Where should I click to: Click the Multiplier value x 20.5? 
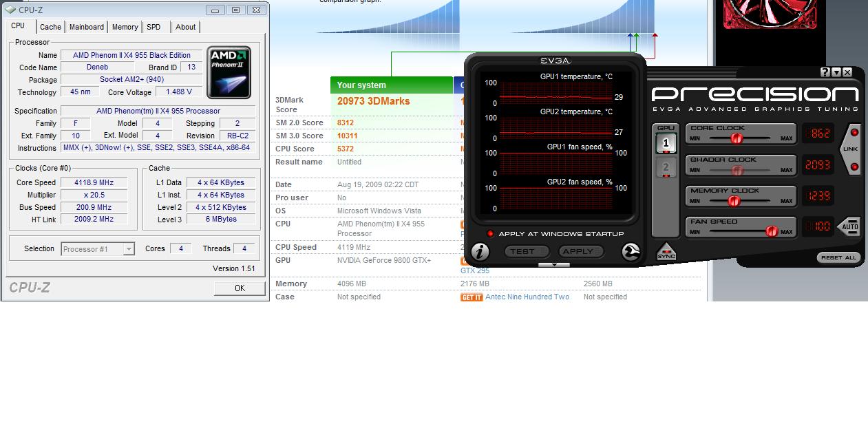coord(94,195)
